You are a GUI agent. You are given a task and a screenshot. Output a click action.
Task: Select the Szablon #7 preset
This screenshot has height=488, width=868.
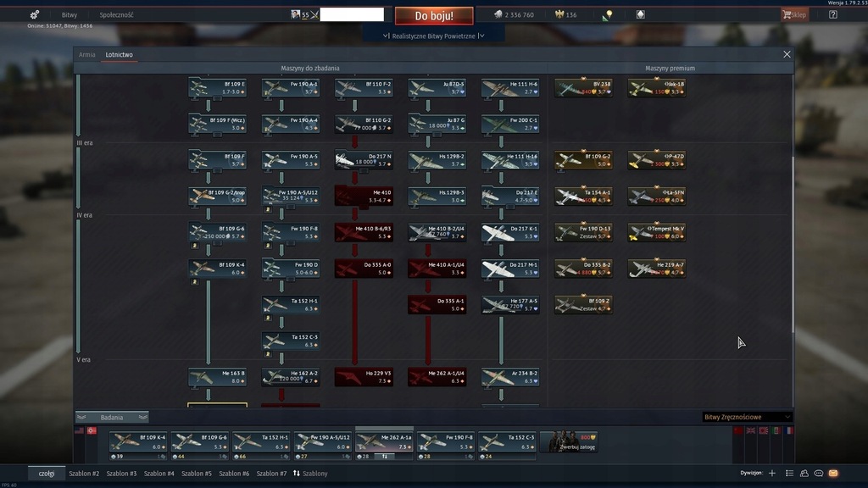pyautogui.click(x=271, y=474)
